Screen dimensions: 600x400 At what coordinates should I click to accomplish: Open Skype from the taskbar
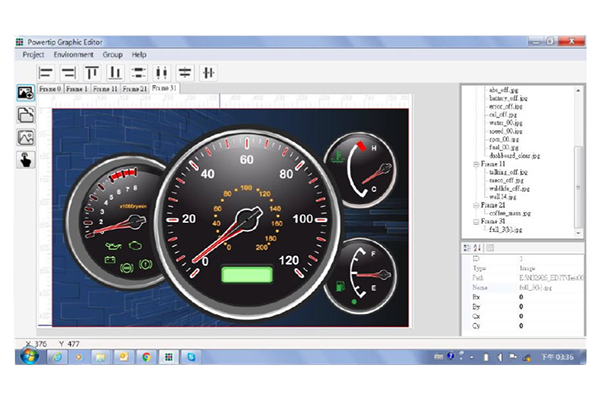pos(191,357)
